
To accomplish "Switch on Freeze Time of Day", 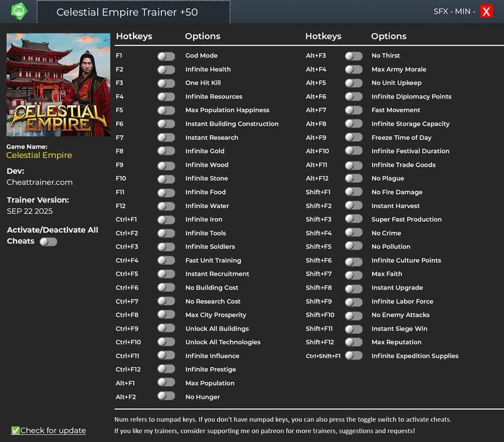I will [354, 137].
